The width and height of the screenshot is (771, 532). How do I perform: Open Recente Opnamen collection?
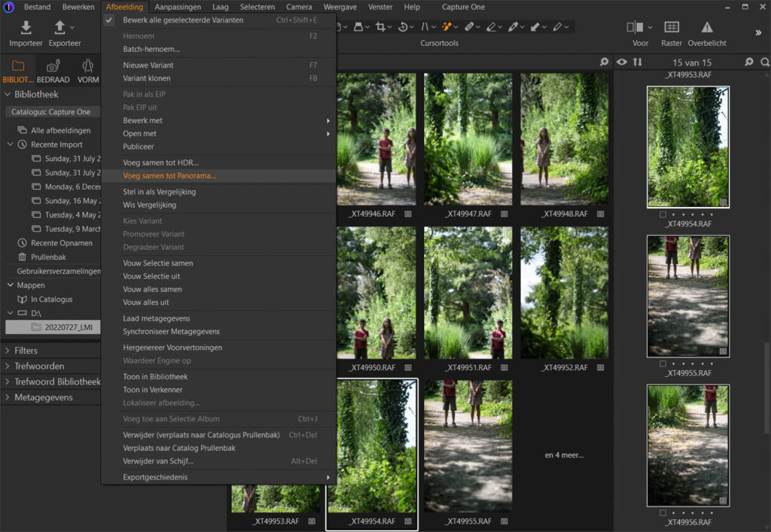[62, 242]
